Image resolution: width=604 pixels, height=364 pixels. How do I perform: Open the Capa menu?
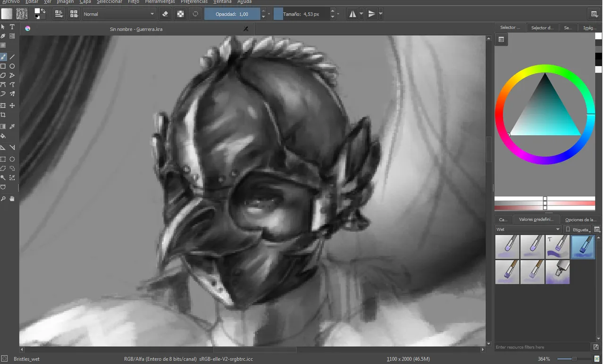[85, 2]
